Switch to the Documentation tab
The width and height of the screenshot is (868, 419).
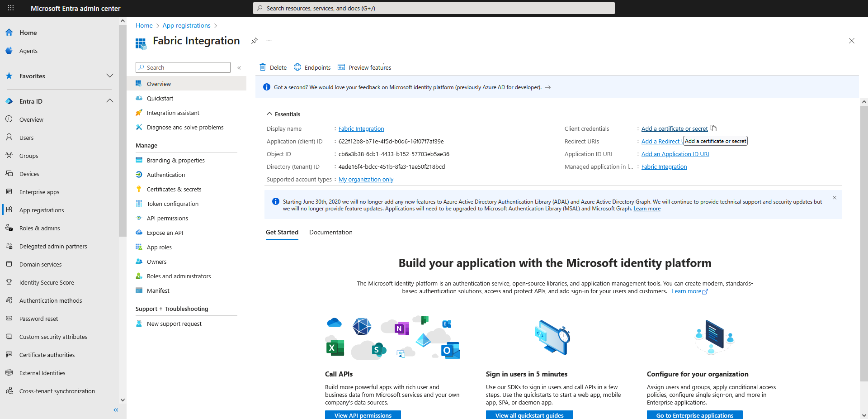(x=330, y=232)
